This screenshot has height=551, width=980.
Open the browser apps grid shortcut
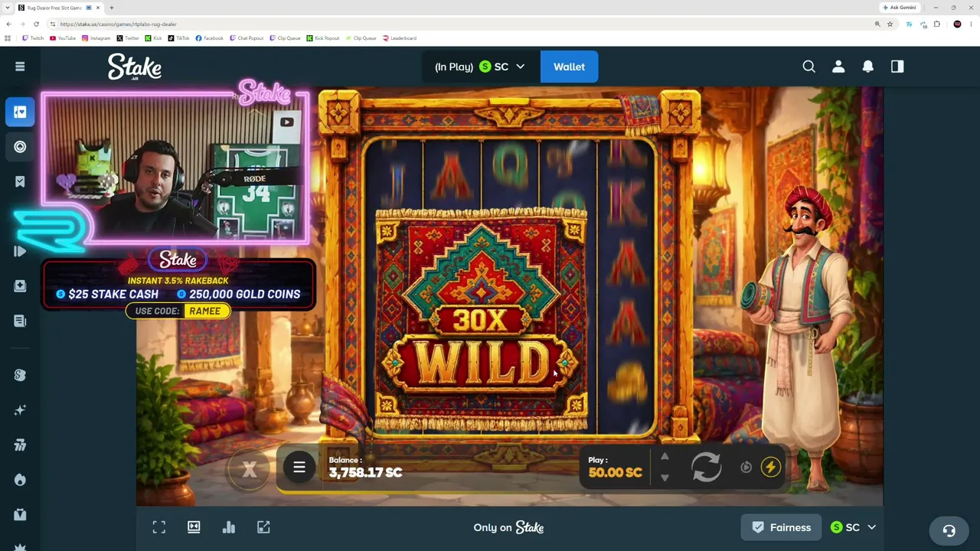click(8, 37)
